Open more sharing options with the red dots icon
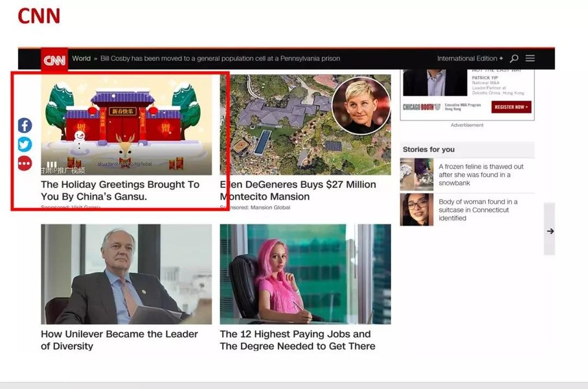Viewport: 588px width, 389px height. [x=25, y=163]
